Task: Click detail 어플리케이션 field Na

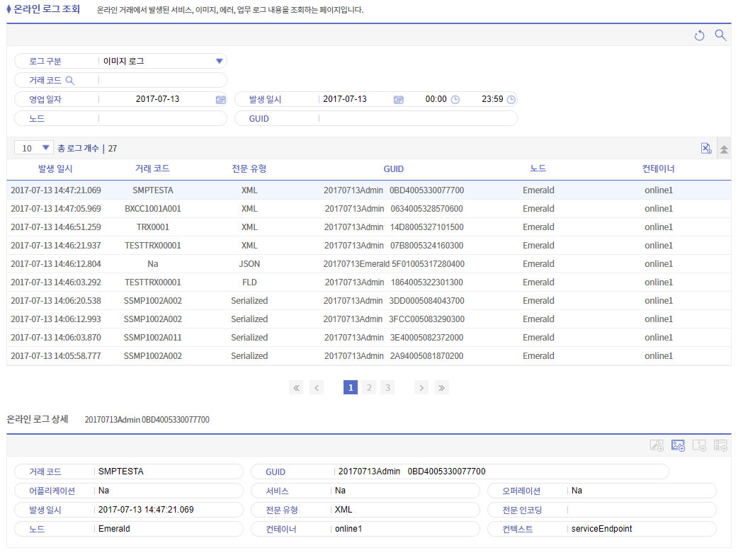Action: pyautogui.click(x=168, y=491)
